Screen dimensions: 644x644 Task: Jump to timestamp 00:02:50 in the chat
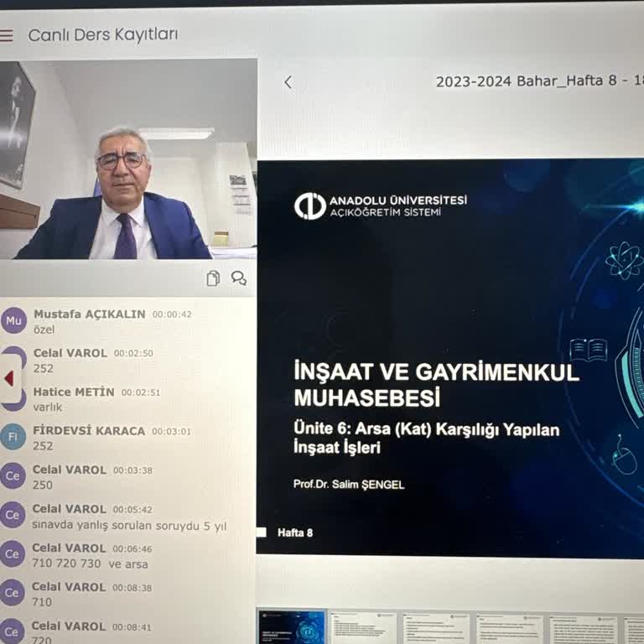133,353
